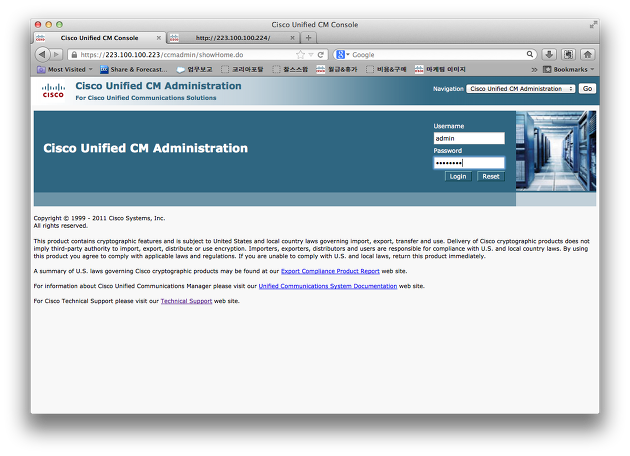Click the padlock icon in the address bar
Image resolution: width=630 pixels, height=456 pixels.
coord(74,55)
